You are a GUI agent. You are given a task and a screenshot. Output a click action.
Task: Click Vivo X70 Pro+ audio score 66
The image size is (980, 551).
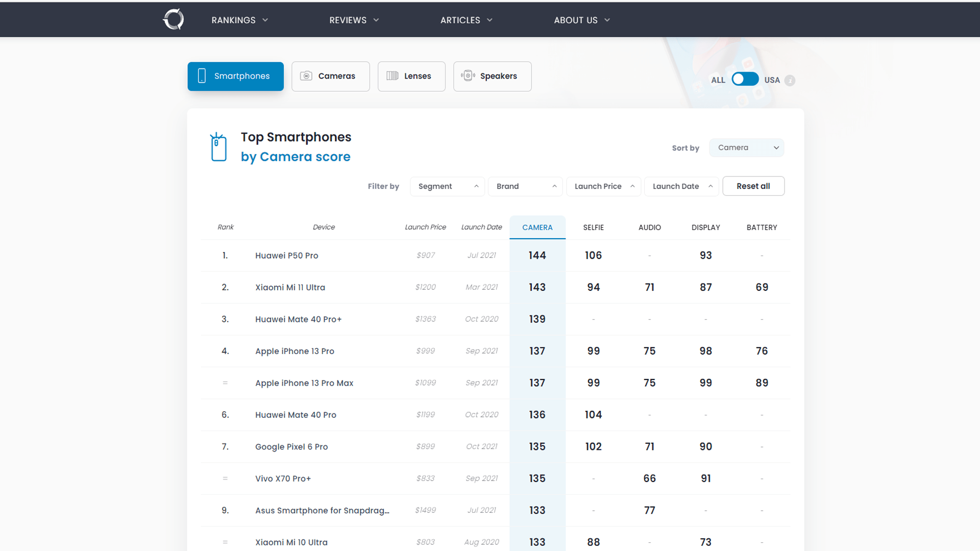click(x=649, y=479)
